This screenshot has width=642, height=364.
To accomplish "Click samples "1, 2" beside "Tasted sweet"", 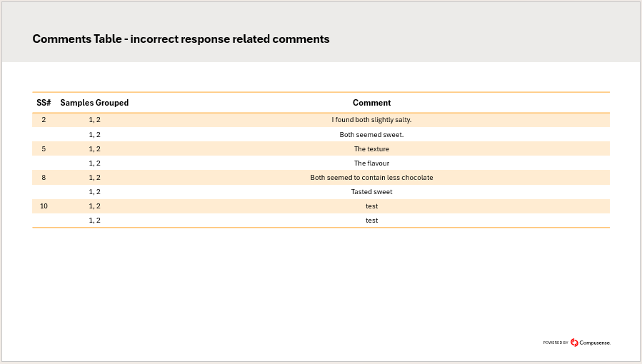I will (x=94, y=192).
